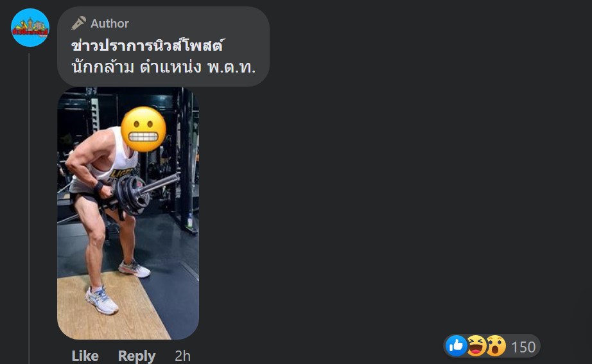The image size is (592, 364).
Task: Click the Wow surprised reaction icon
Action: pyautogui.click(x=496, y=345)
